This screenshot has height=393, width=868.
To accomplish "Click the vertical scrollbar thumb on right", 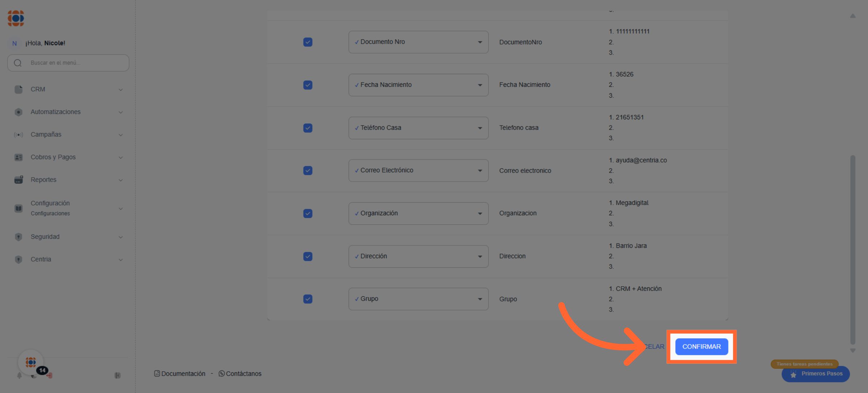I will coord(852,250).
